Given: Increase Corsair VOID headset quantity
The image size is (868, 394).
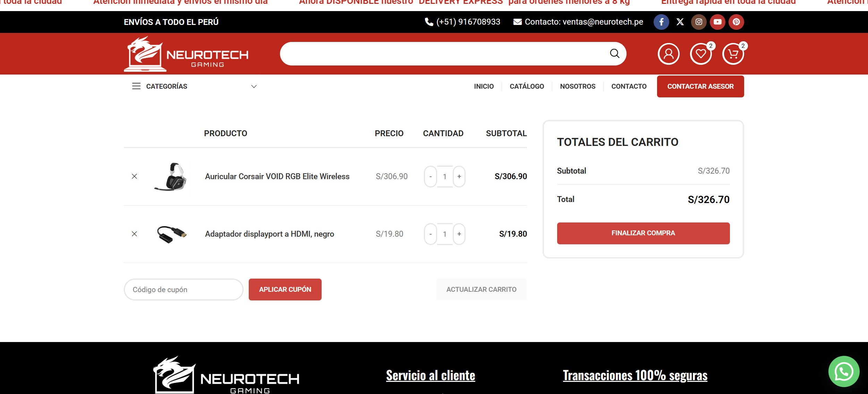Looking at the screenshot, I should (459, 177).
